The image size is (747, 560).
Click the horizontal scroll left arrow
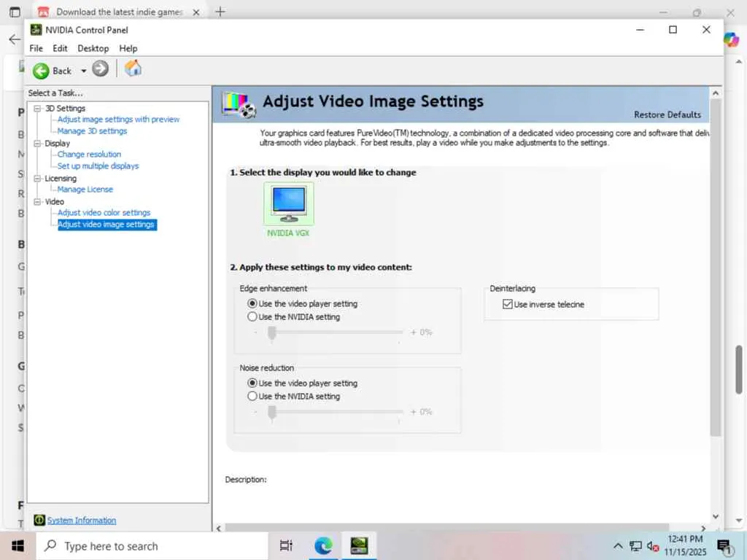219,528
